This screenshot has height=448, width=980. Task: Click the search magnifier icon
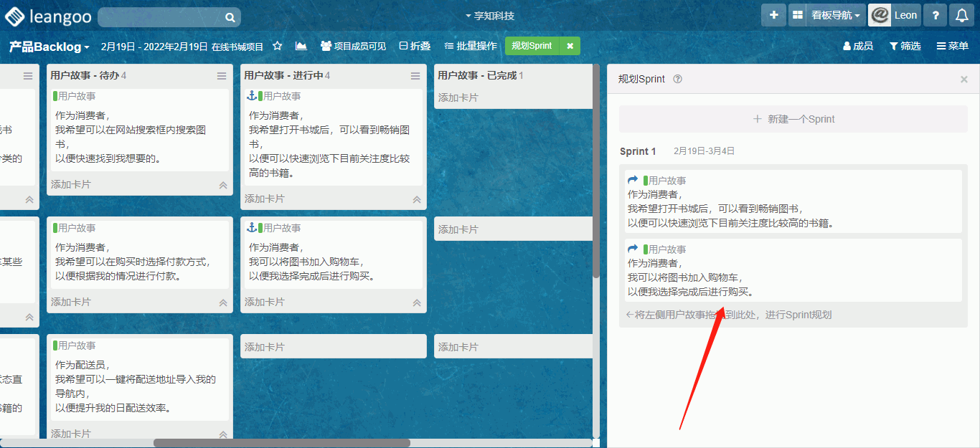pyautogui.click(x=230, y=17)
